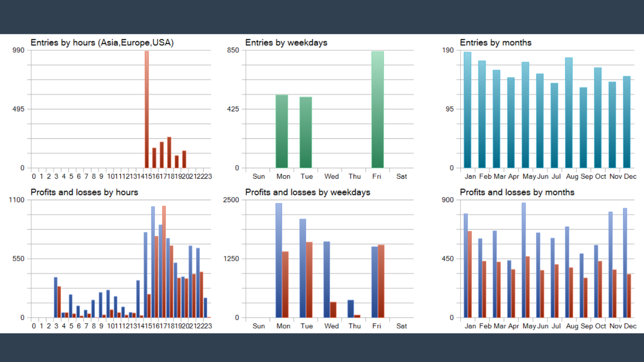The width and height of the screenshot is (644, 362).
Task: Click the January bar in Entries by months
Action: coord(467,111)
